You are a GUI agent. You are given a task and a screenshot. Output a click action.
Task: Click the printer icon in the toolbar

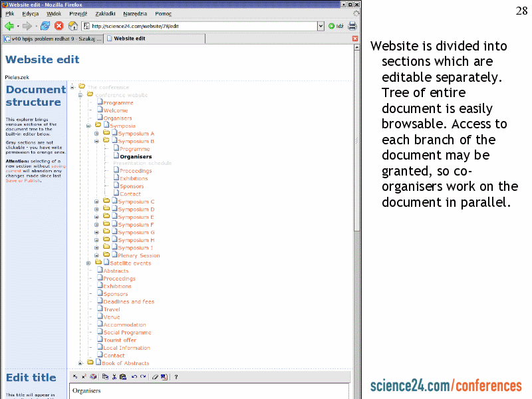click(x=352, y=26)
